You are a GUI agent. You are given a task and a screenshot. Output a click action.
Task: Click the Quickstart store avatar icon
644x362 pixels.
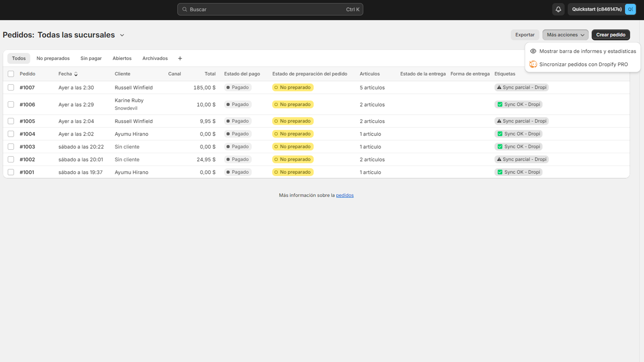(x=630, y=9)
